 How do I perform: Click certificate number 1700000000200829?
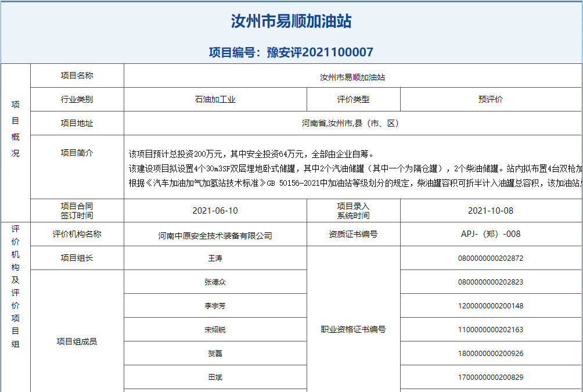491,377
